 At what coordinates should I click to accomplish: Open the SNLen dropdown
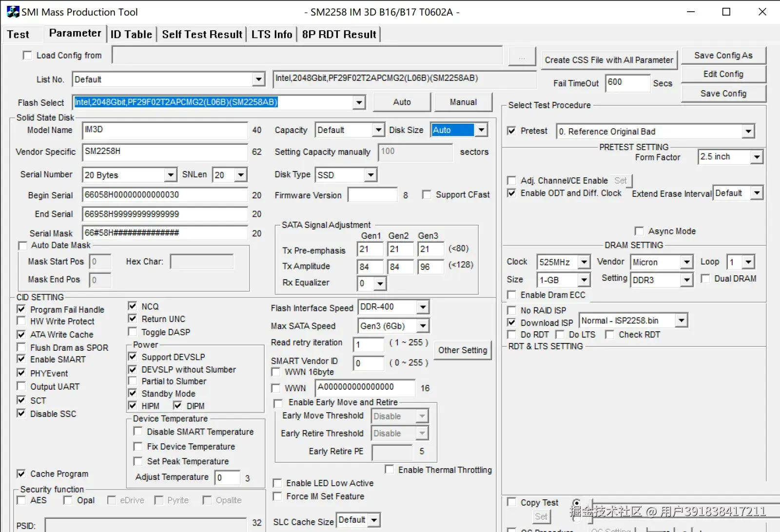pos(241,175)
